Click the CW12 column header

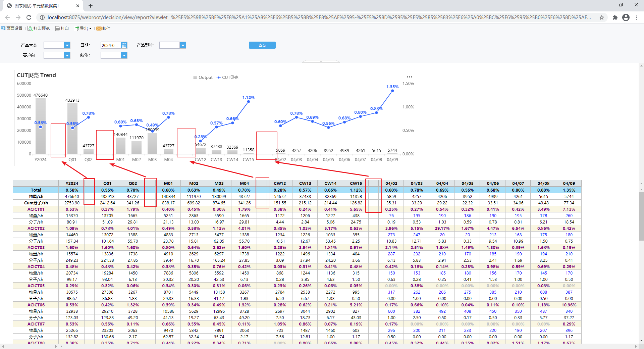[x=280, y=184]
